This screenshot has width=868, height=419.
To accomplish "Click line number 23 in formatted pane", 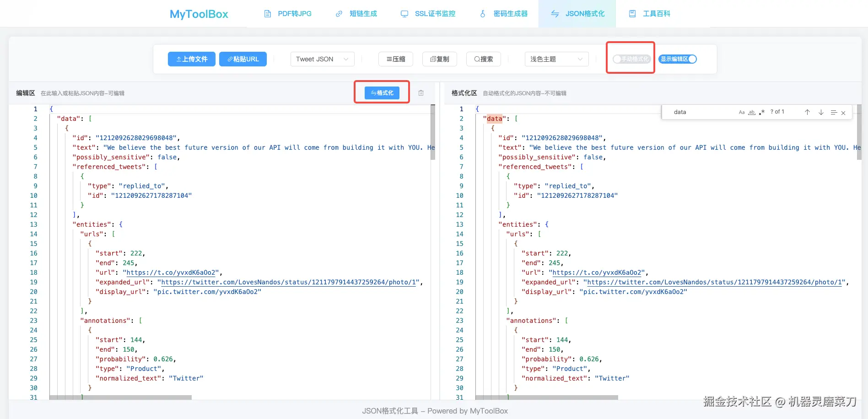I will (459, 321).
